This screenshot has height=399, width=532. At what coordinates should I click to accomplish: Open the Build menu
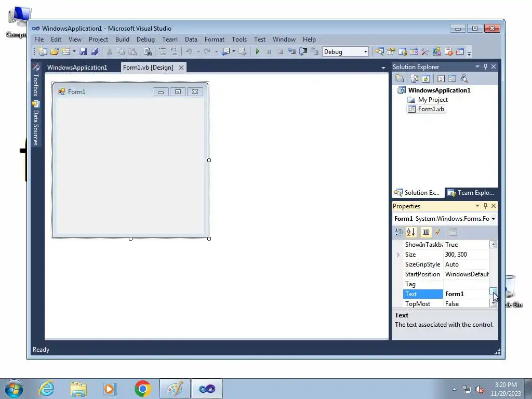[122, 39]
